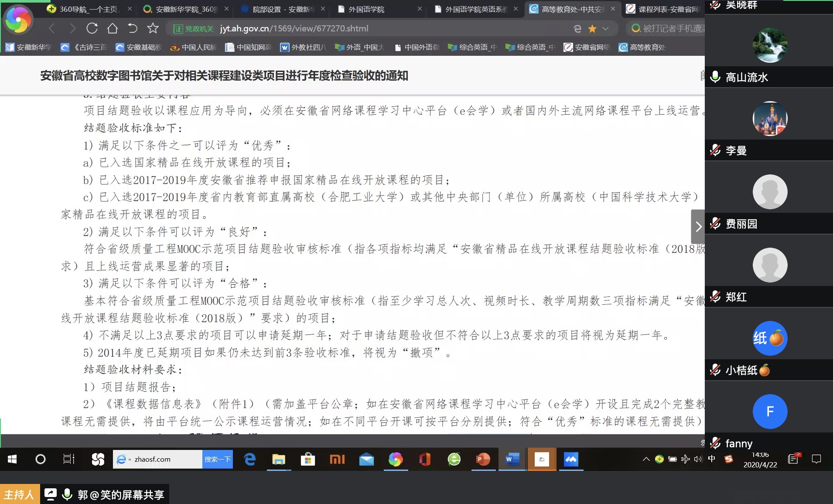Click the browser back arrow

(52, 28)
